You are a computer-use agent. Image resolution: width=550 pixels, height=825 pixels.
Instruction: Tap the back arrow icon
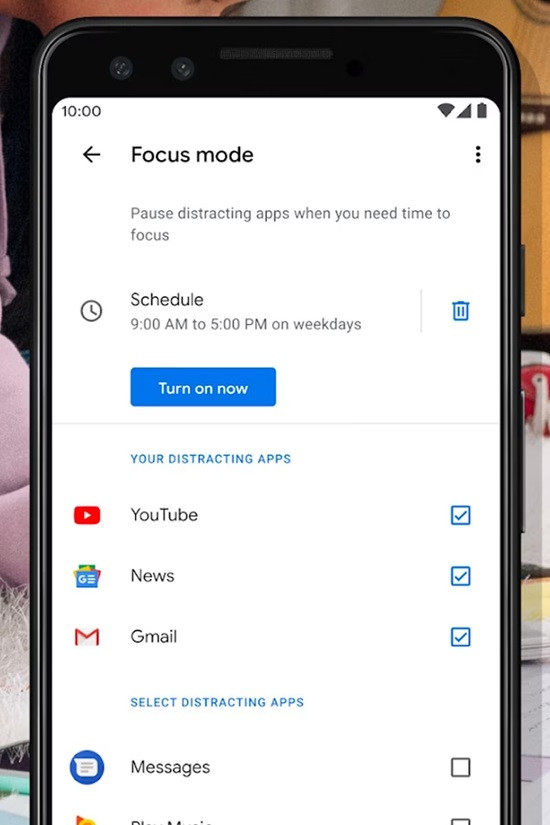coord(91,155)
